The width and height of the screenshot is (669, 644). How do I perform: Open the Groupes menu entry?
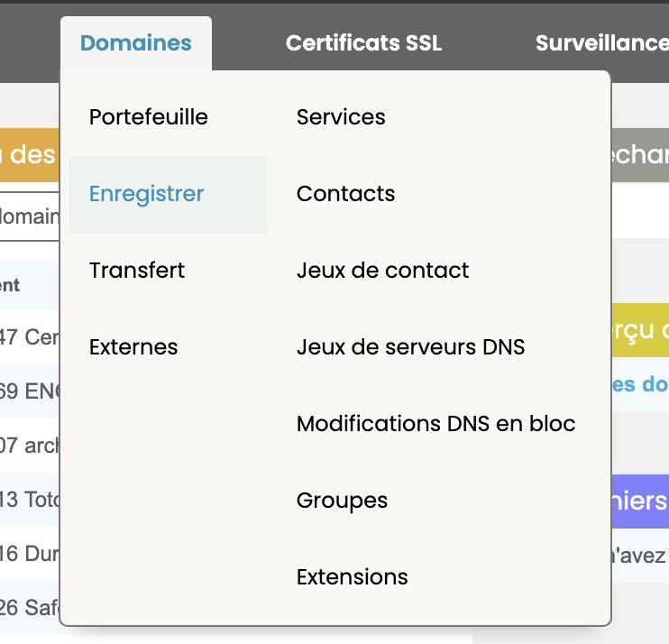tap(342, 501)
